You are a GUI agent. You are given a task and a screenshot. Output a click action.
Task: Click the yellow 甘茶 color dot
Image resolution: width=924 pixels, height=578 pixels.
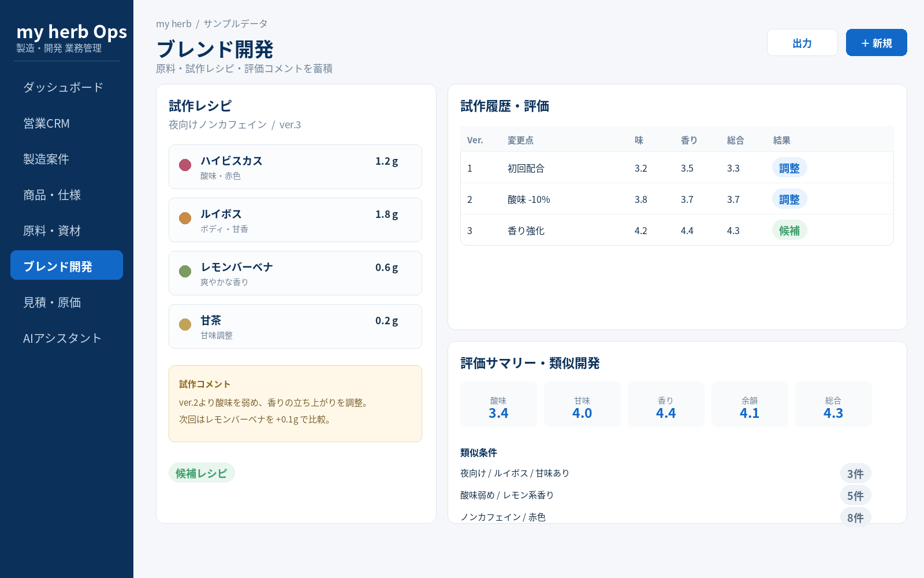[x=185, y=325]
